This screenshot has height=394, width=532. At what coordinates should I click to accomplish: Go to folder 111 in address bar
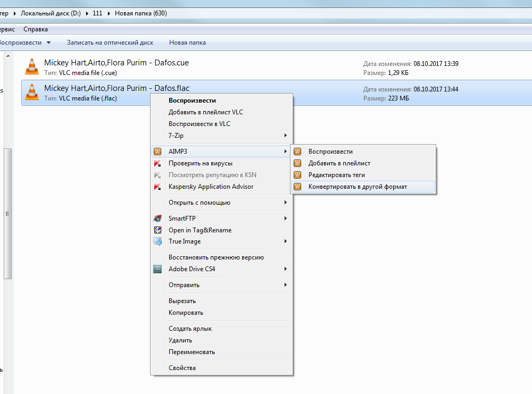tap(97, 14)
